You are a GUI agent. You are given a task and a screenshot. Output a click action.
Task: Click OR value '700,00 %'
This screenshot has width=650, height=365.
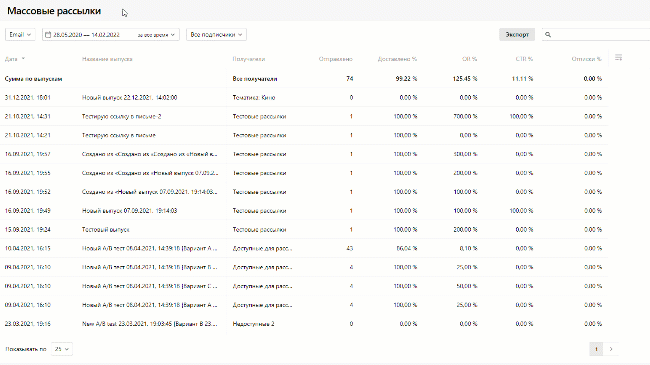(465, 117)
